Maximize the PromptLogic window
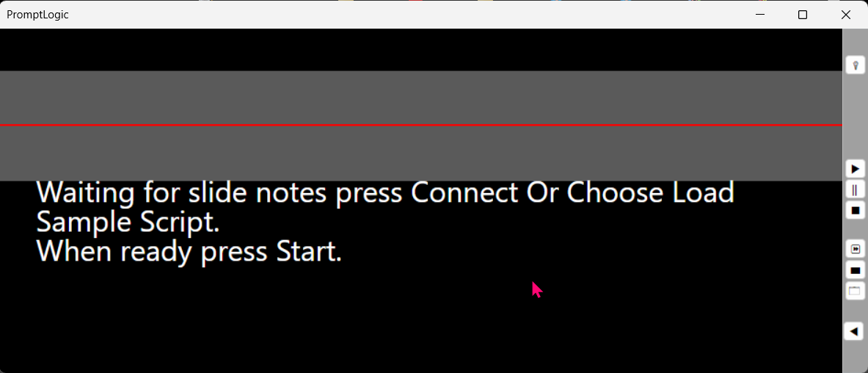This screenshot has width=868, height=373. coord(803,15)
